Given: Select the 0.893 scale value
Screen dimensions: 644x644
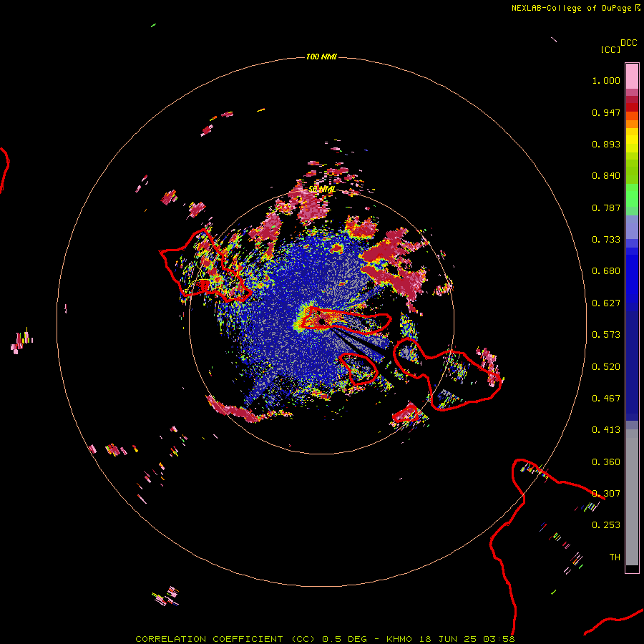Looking at the screenshot, I should tap(606, 144).
